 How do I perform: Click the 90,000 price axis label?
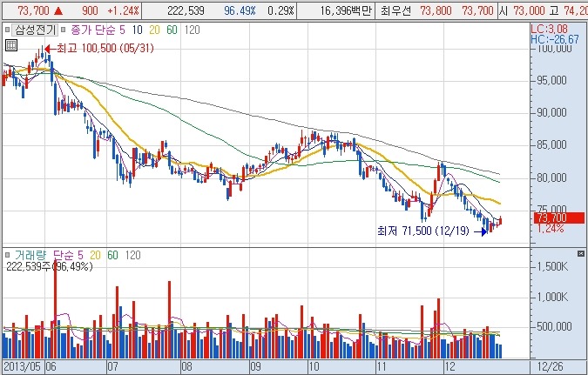pos(551,112)
